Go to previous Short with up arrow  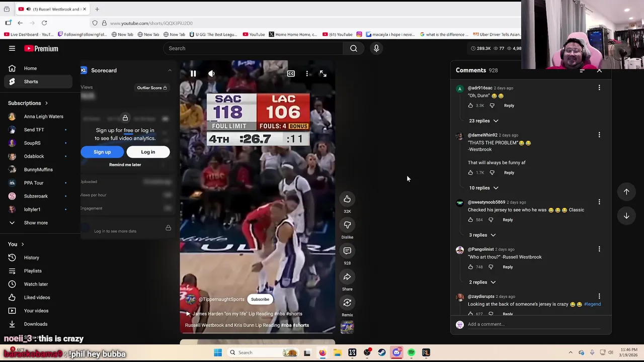(x=626, y=192)
